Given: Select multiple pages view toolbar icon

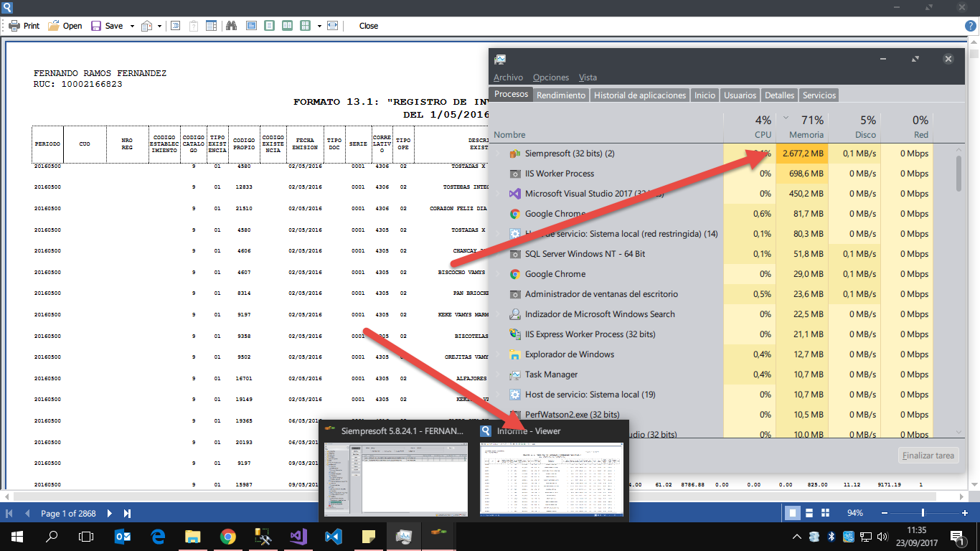Looking at the screenshot, I should pos(305,26).
